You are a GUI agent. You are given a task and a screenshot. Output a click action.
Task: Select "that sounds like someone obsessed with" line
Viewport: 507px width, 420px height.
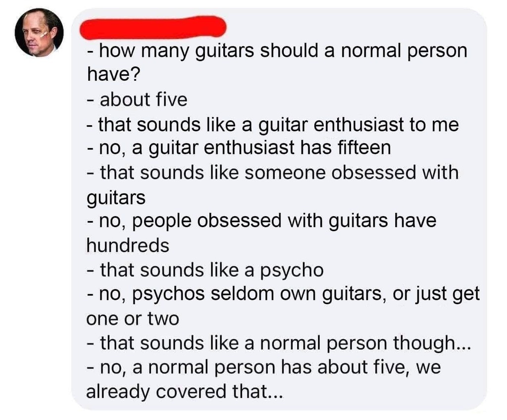273,173
